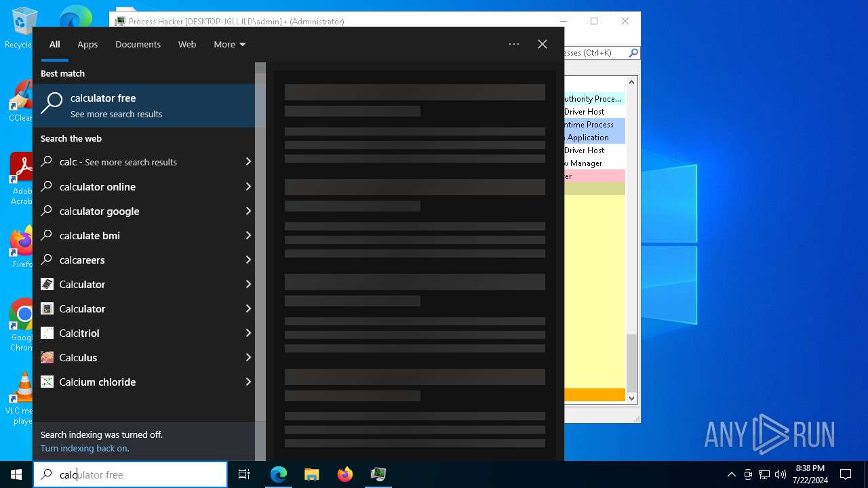This screenshot has width=868, height=488.
Task: Click the taskbar search input box
Action: coord(130,474)
